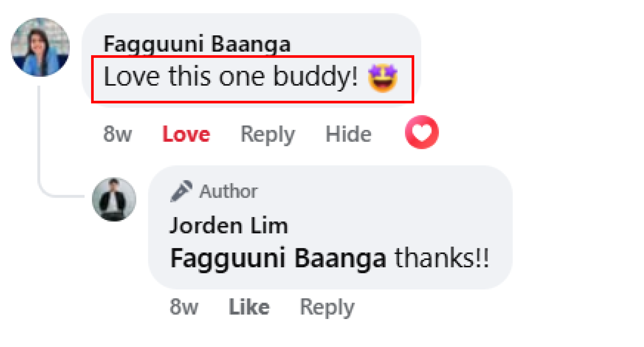The image size is (644, 347).
Task: Reply to Jorden Lim's thanks comment
Action: point(327,308)
